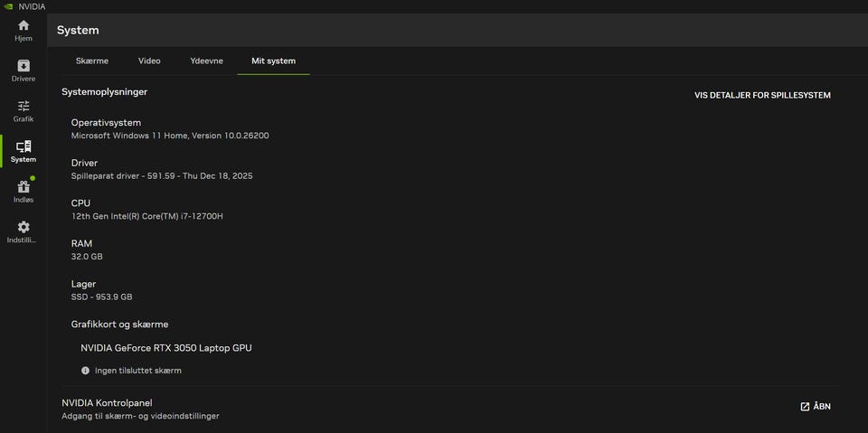Select the Mit system tab

273,61
